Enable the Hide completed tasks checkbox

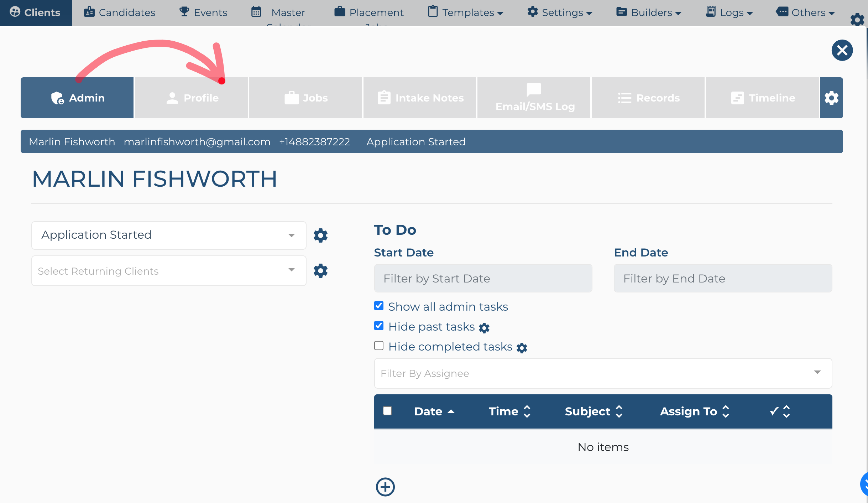[379, 346]
